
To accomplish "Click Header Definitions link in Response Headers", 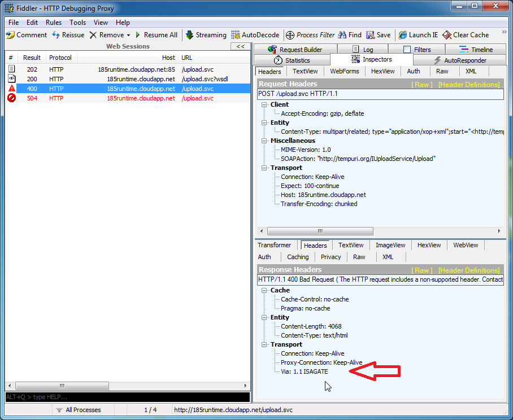I will 468,270.
